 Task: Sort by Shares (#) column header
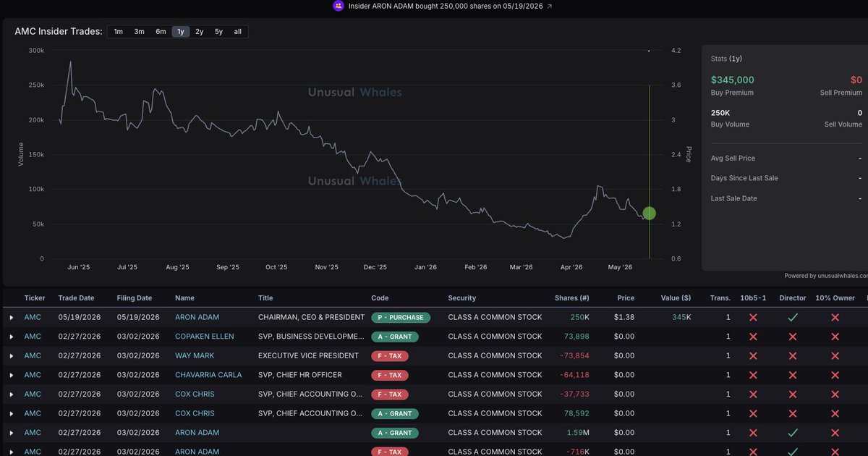[571, 297]
